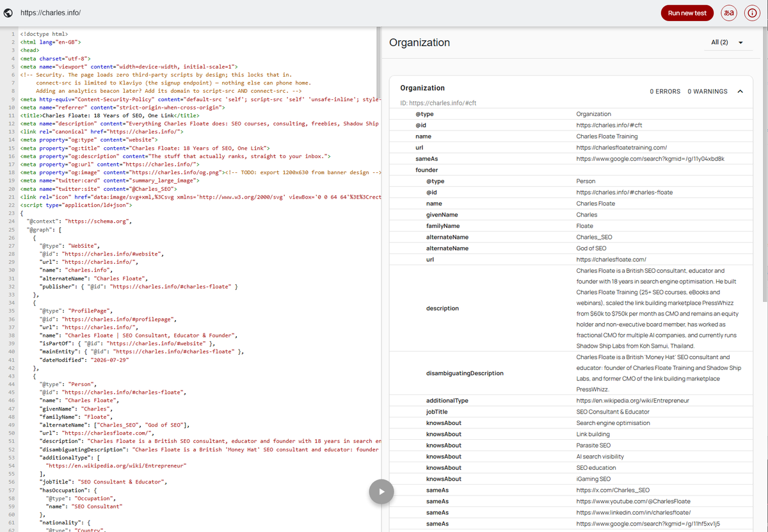Click the "nationality" code line

[x=66, y=522]
